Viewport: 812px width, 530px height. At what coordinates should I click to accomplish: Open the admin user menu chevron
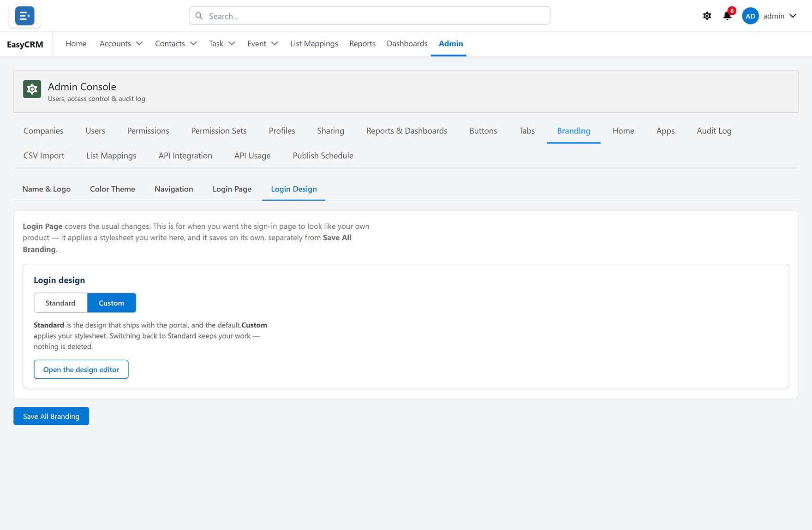pos(793,16)
